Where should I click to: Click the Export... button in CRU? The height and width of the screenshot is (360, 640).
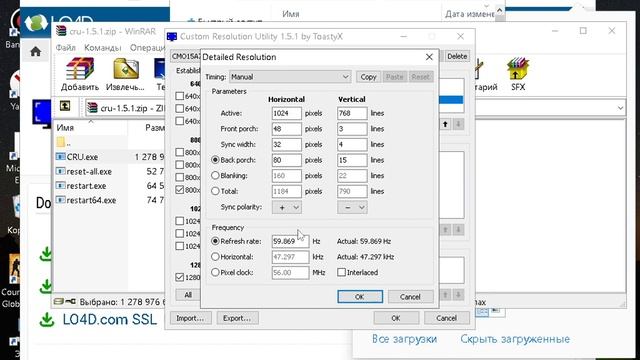click(x=237, y=318)
